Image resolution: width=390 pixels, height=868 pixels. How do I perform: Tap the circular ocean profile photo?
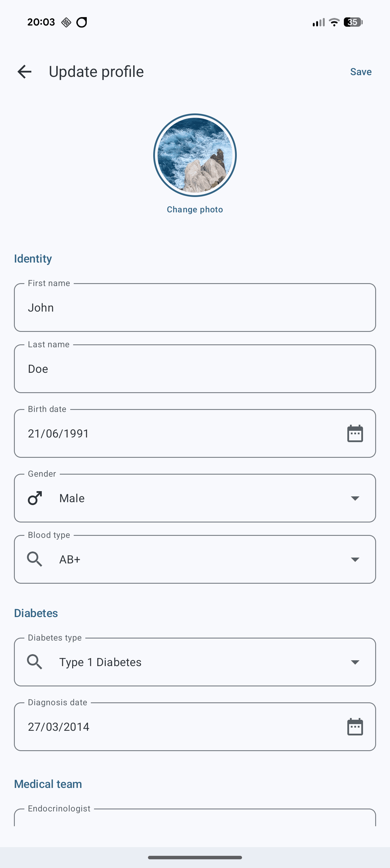[x=195, y=155]
